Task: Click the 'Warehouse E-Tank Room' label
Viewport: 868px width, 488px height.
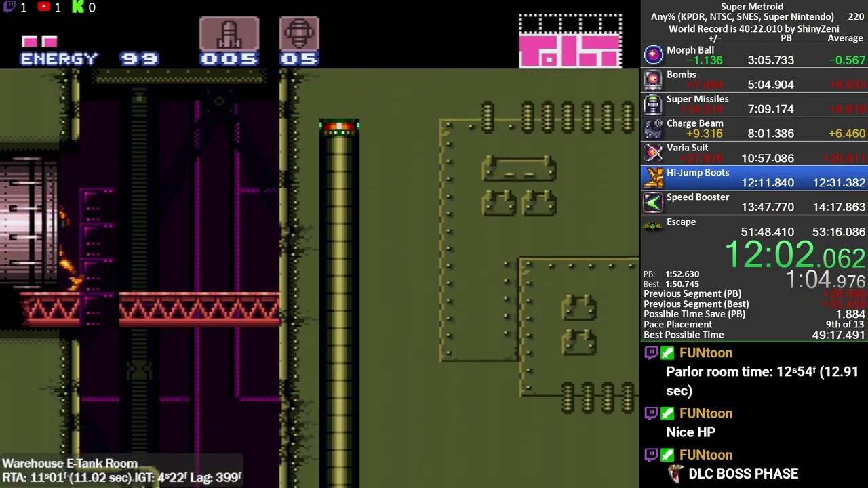Action: coord(70,464)
